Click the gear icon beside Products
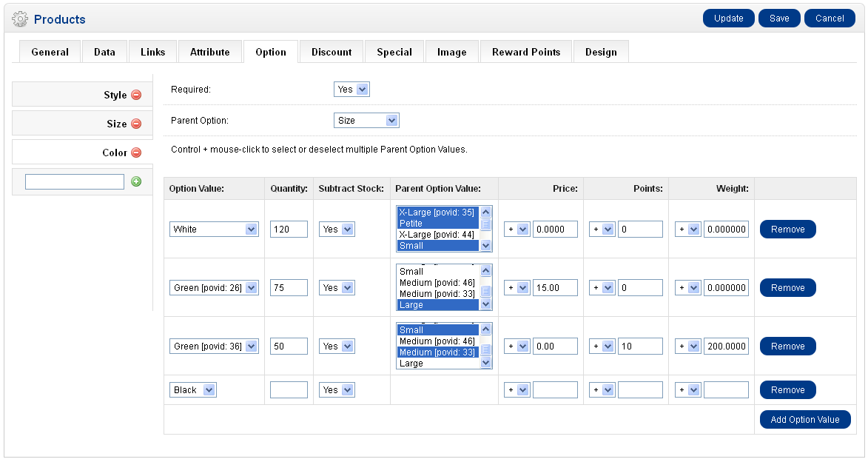Screen dimensions: 868x462 20,19
